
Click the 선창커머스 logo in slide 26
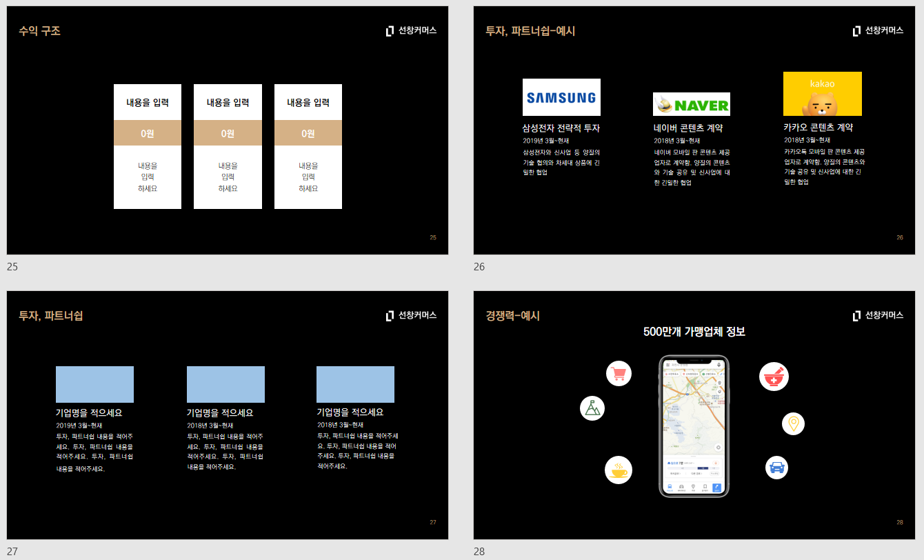point(878,30)
